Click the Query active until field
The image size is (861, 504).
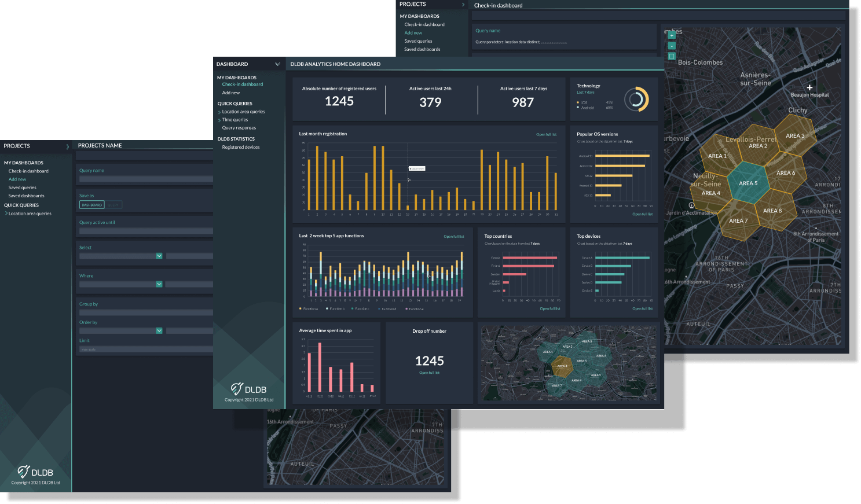point(146,231)
